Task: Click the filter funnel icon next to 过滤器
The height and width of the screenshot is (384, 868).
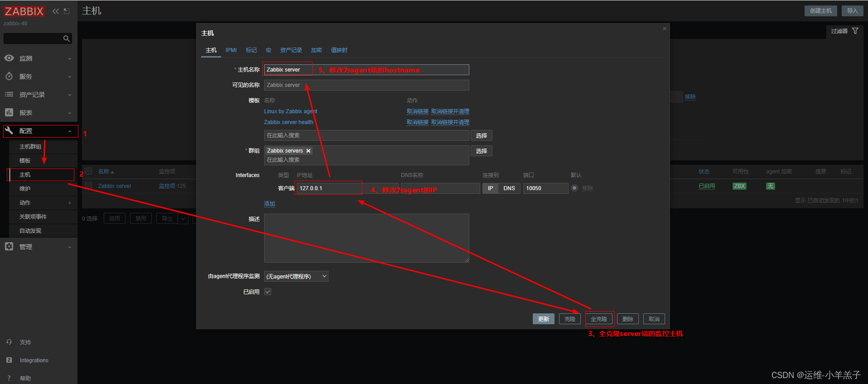Action: 855,31
